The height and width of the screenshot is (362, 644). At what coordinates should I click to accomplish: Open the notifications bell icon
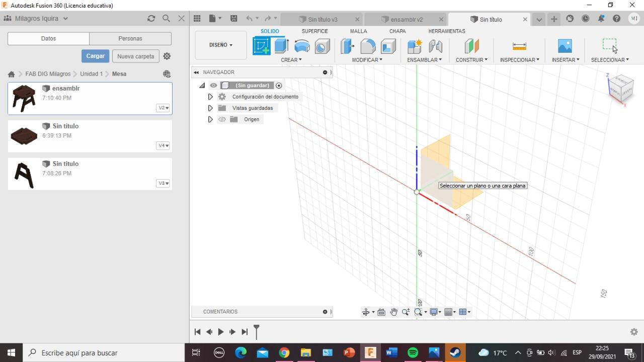[x=601, y=19]
